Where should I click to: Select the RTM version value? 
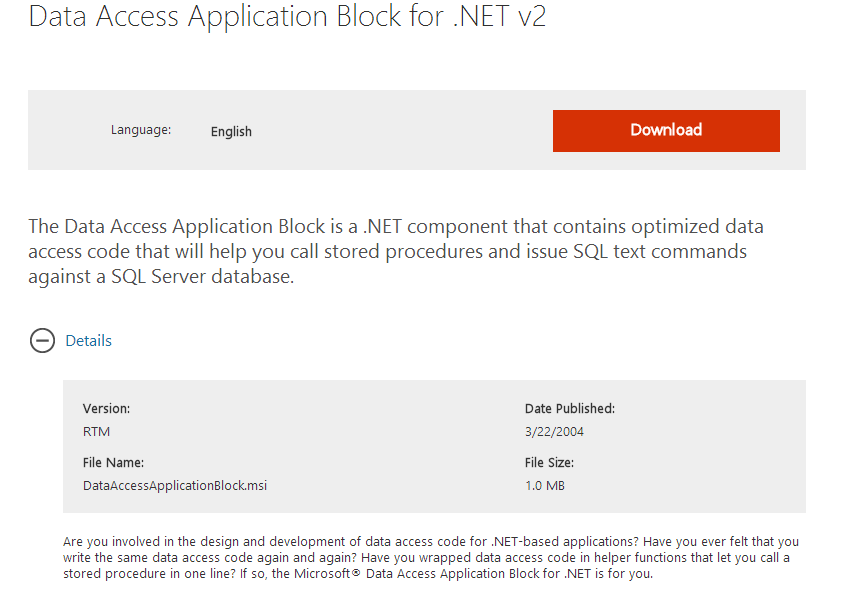pyautogui.click(x=97, y=432)
